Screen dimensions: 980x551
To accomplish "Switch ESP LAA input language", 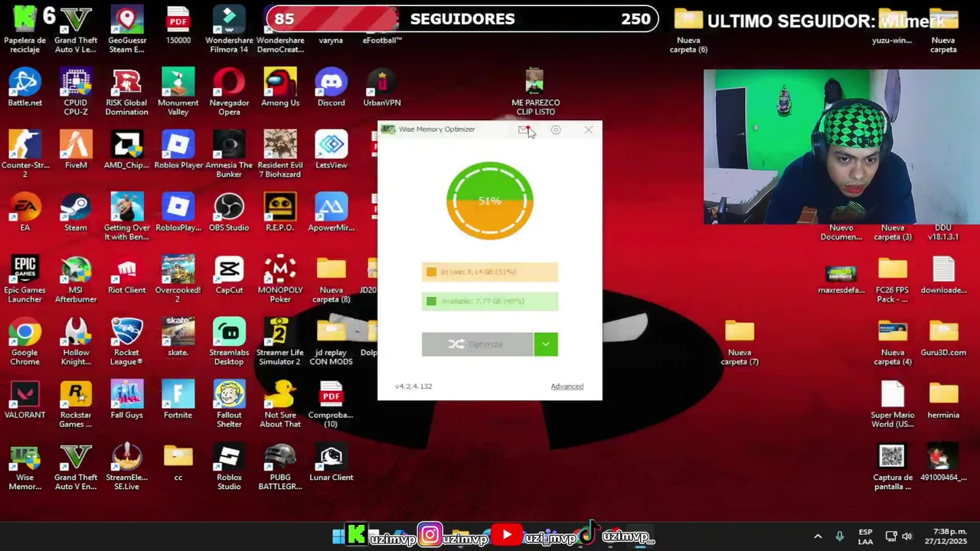I will pyautogui.click(x=865, y=536).
